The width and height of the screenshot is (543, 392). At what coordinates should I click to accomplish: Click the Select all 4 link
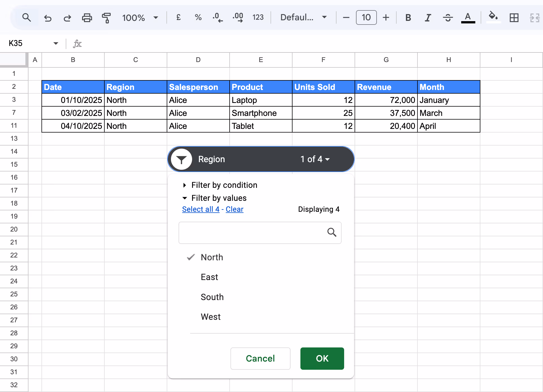(x=201, y=209)
